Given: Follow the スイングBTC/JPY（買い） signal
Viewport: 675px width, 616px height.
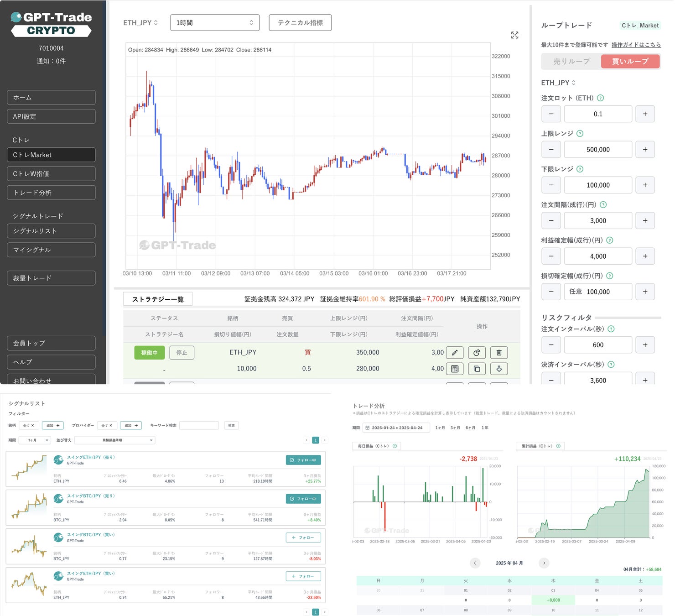Looking at the screenshot, I should [303, 538].
